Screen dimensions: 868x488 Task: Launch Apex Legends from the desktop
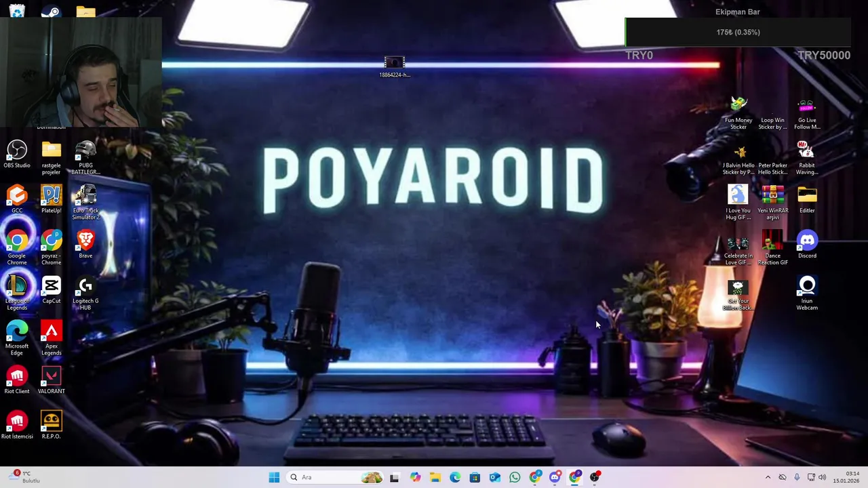point(51,338)
